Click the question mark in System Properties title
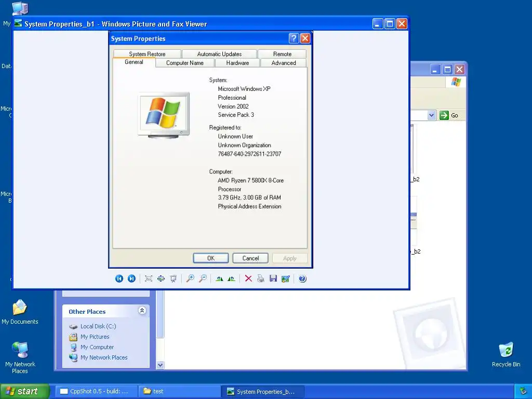 pos(294,38)
